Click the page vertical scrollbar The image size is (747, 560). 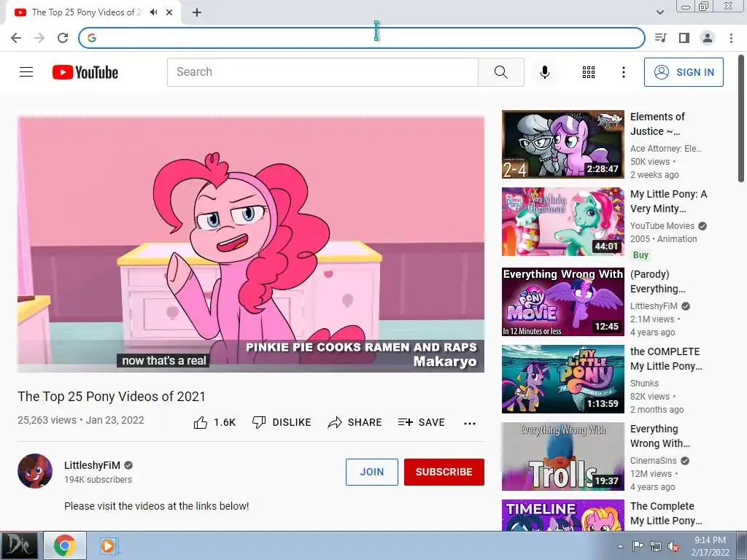(741, 117)
